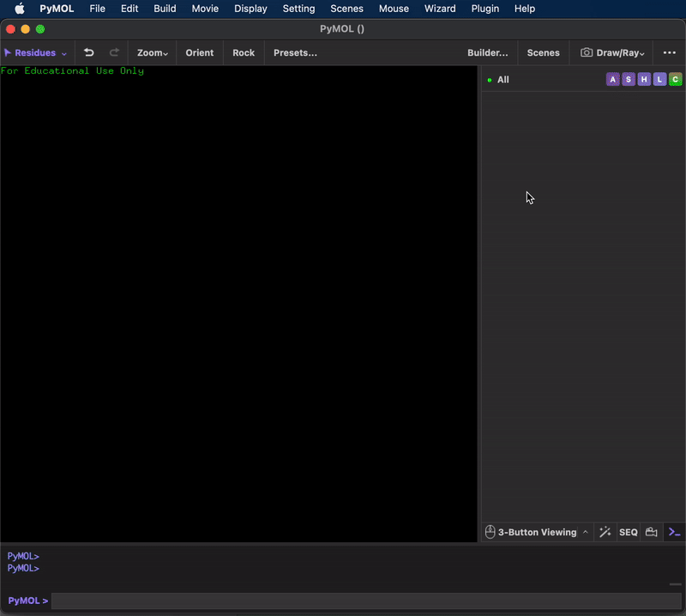The image size is (686, 616).
Task: Open the Setting menu
Action: coord(298,9)
